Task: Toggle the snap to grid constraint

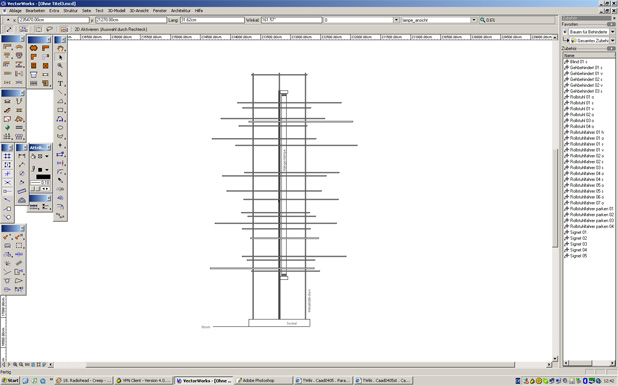Action: click(7, 156)
